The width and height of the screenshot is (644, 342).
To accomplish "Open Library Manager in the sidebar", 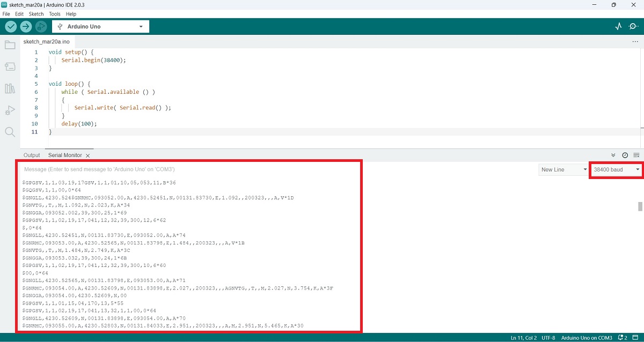I will pos(10,88).
